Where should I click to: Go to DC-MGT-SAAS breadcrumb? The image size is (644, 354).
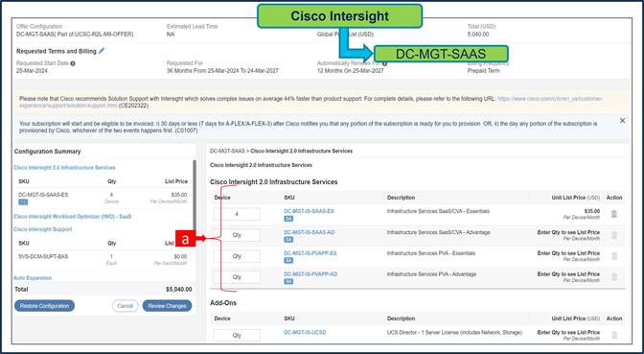pyautogui.click(x=227, y=152)
